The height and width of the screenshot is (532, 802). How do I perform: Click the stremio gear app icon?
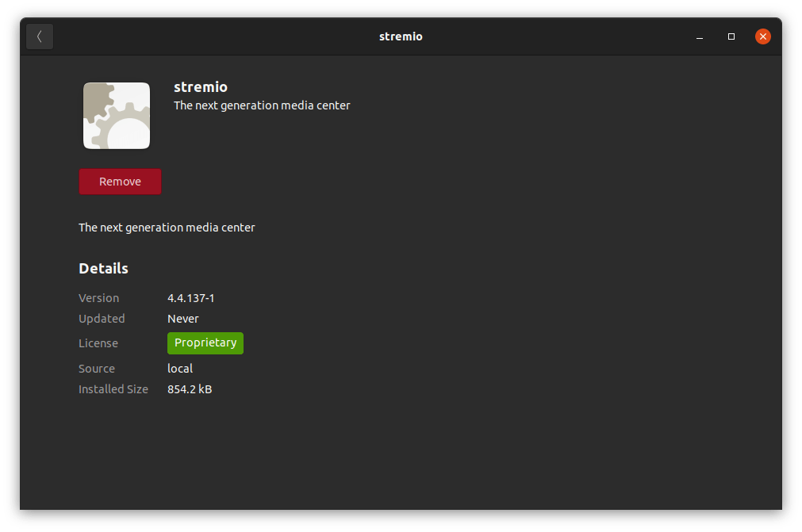117,116
